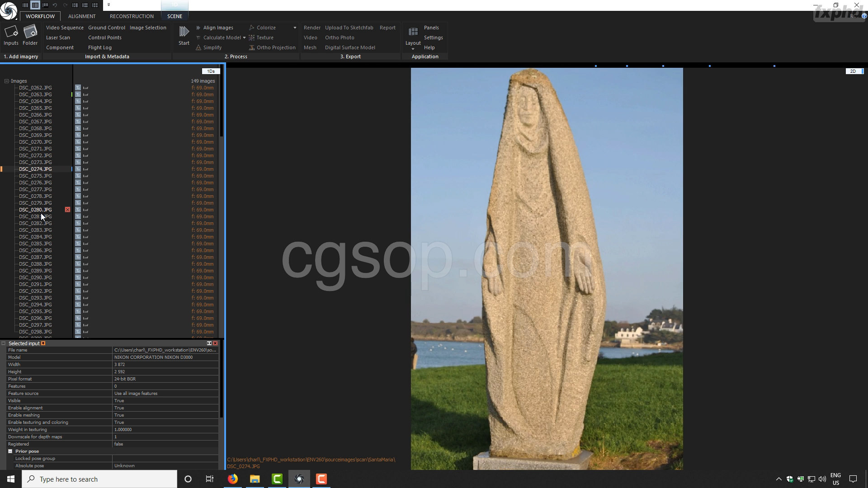Open the Layout menu icon
Image resolution: width=868 pixels, height=488 pixels.
pyautogui.click(x=413, y=32)
